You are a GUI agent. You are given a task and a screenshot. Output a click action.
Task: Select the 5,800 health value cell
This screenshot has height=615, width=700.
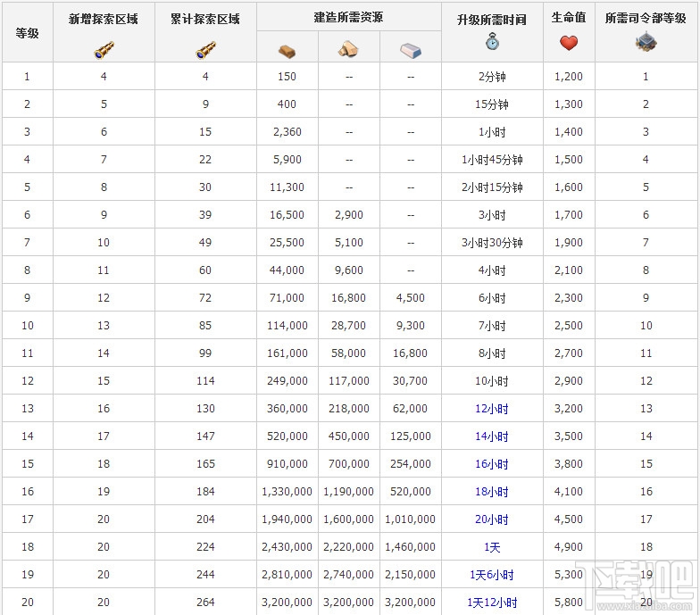(569, 602)
